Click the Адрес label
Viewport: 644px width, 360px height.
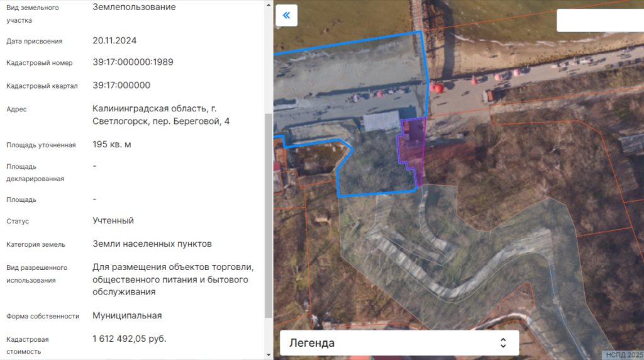[x=16, y=110]
